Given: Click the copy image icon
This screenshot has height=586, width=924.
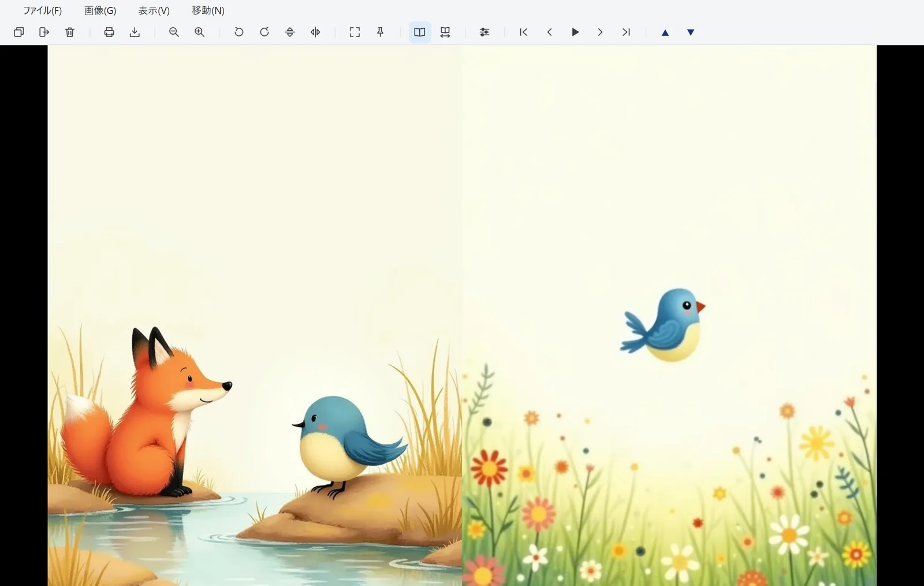Looking at the screenshot, I should (19, 32).
